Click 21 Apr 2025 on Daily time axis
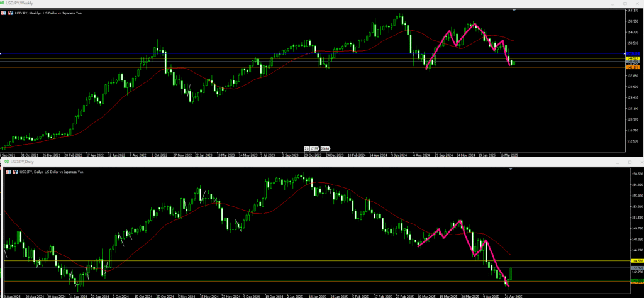644x298 pixels. tap(513, 296)
